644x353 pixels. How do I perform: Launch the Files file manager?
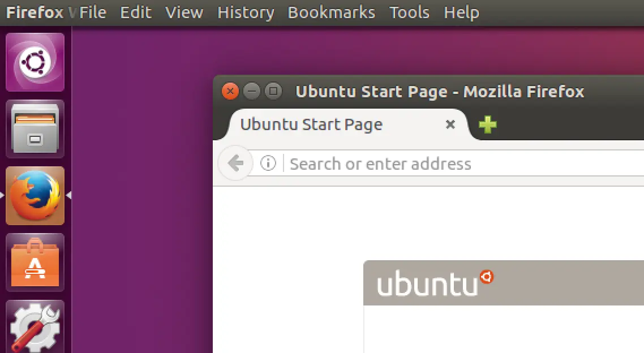click(35, 129)
